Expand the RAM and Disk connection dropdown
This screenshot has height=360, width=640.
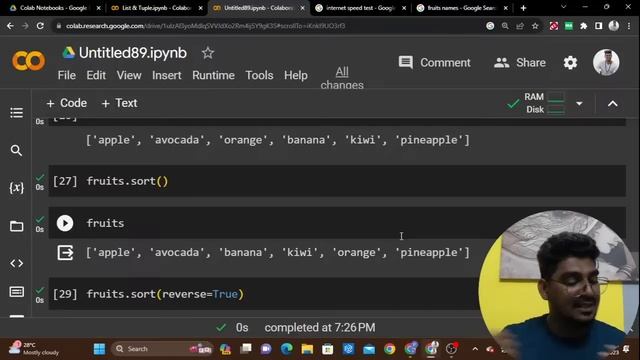coord(579,104)
